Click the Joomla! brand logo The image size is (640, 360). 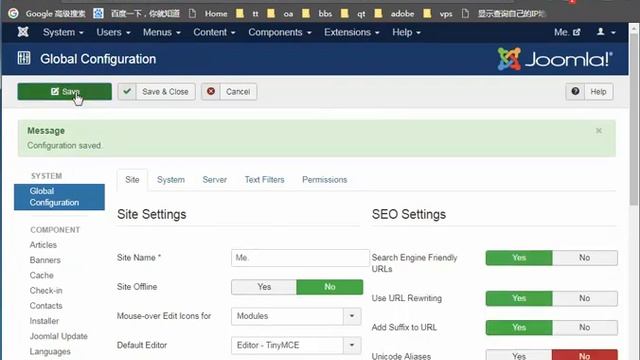click(555, 59)
